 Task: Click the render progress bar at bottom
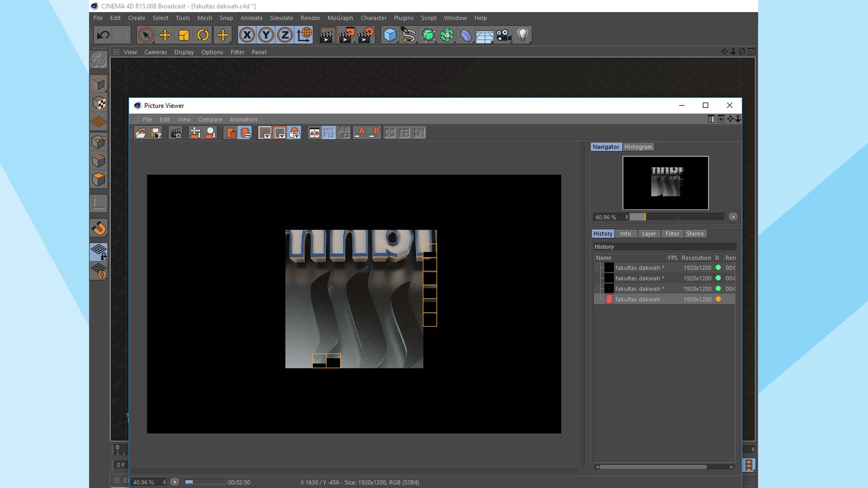205,482
